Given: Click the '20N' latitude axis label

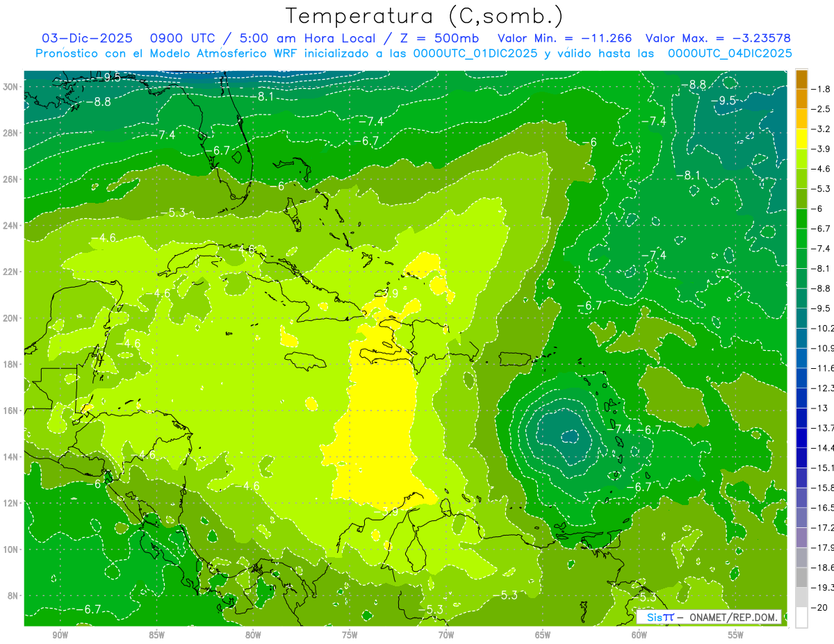Looking at the screenshot, I should (x=11, y=318).
